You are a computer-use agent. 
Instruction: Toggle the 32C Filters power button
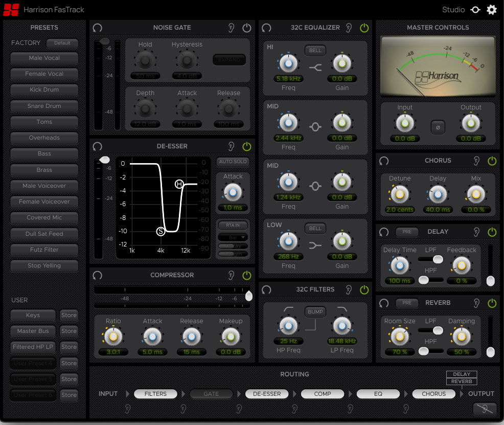pos(364,289)
